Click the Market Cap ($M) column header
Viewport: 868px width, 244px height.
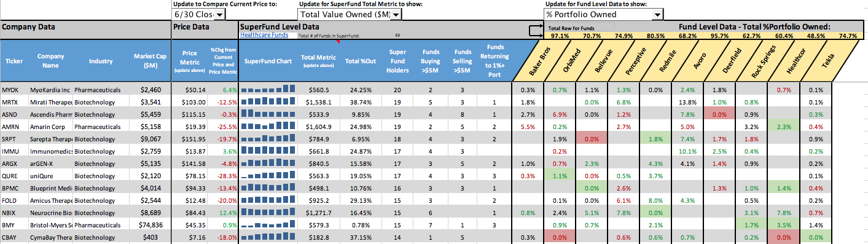coord(150,60)
